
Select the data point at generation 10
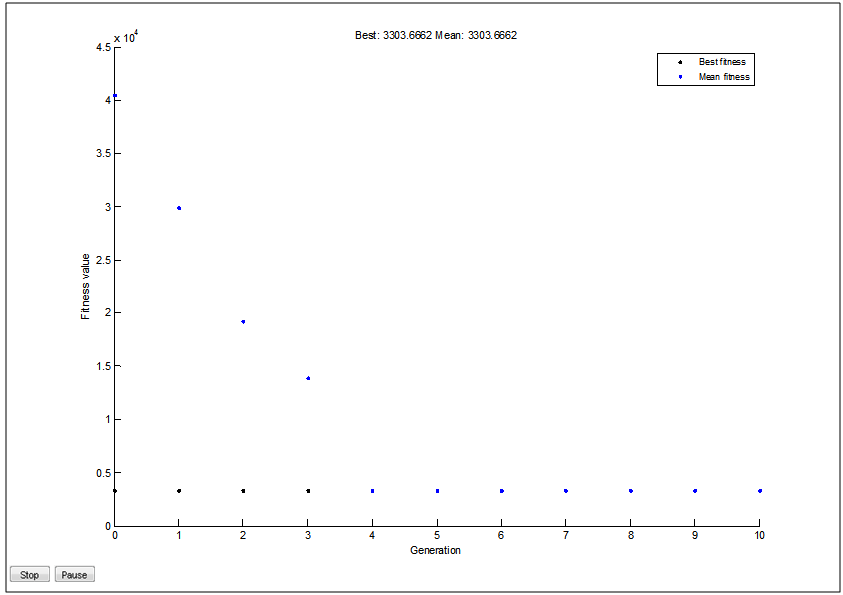pyautogui.click(x=759, y=491)
